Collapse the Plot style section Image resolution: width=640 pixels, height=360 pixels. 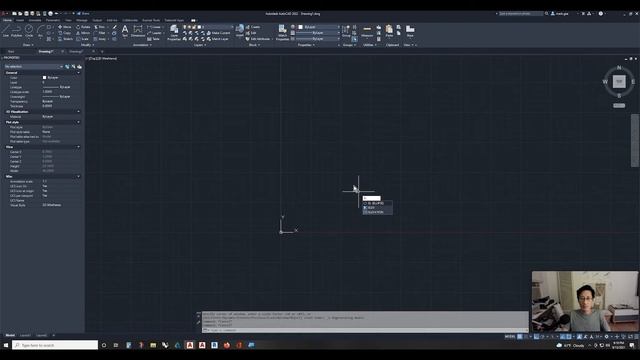[x=78, y=122]
